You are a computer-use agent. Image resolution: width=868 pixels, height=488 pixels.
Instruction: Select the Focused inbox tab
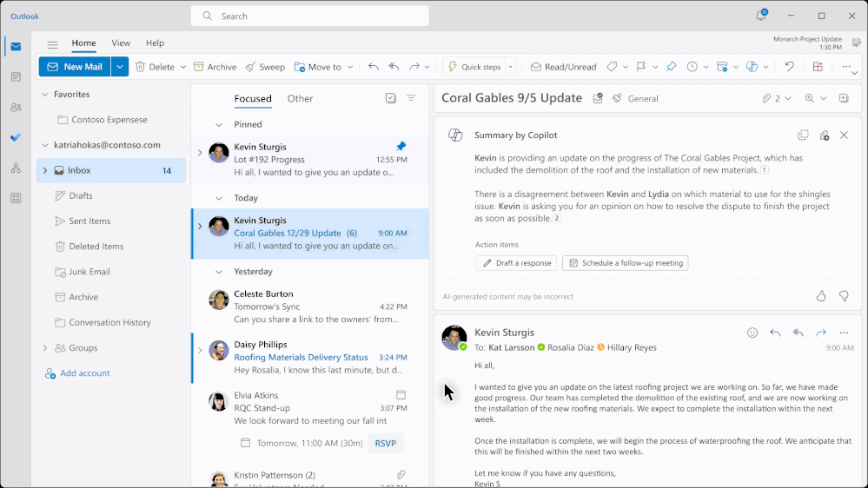click(x=253, y=98)
